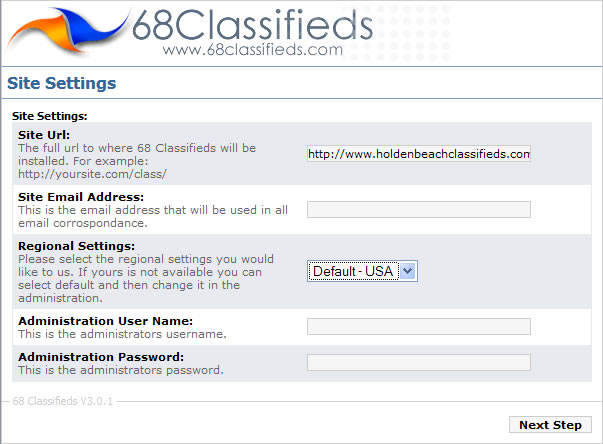Click the "Regional Settings:" label
603x444 pixels.
tap(76, 246)
